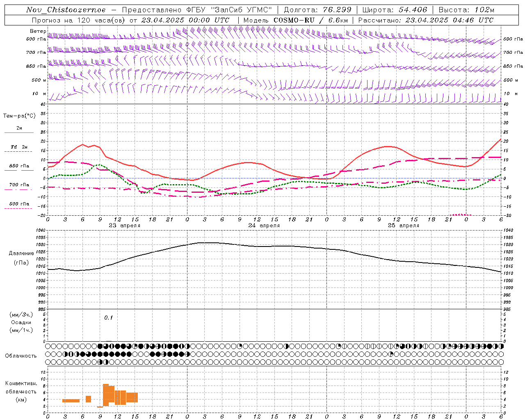
Task: Select the 2м temperature legend entry
Action: (19, 128)
